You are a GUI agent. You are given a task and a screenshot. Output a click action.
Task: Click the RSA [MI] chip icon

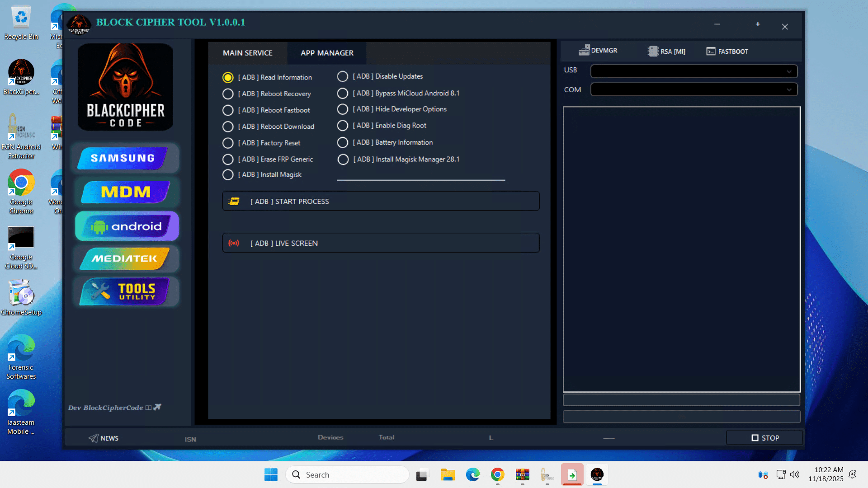(653, 51)
